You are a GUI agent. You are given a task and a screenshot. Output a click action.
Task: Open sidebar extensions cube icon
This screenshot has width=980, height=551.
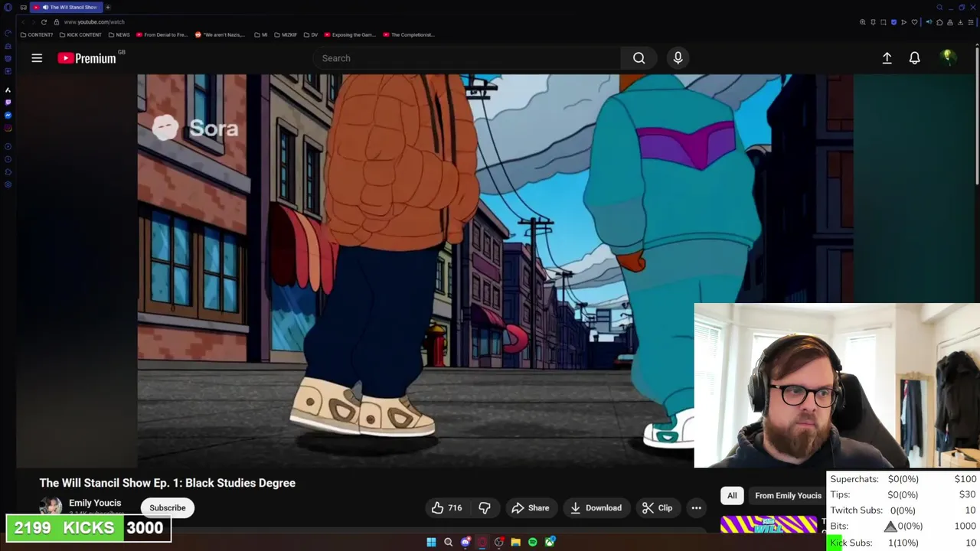tap(8, 172)
